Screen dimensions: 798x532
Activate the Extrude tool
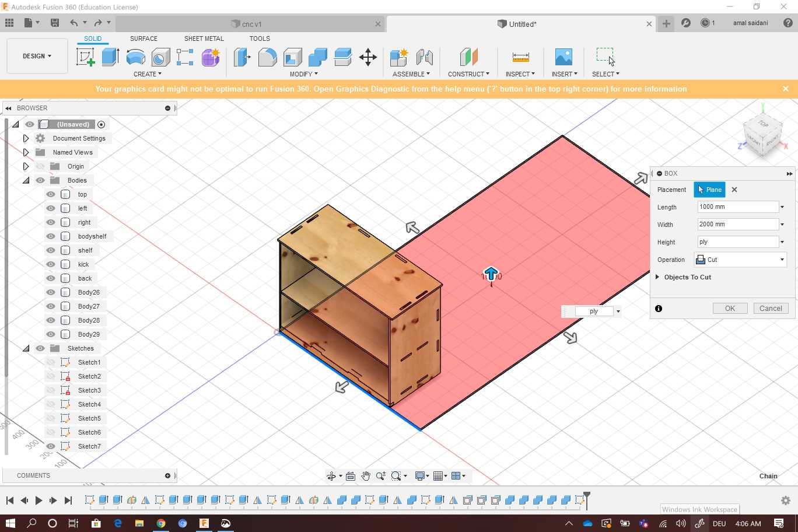coord(110,57)
